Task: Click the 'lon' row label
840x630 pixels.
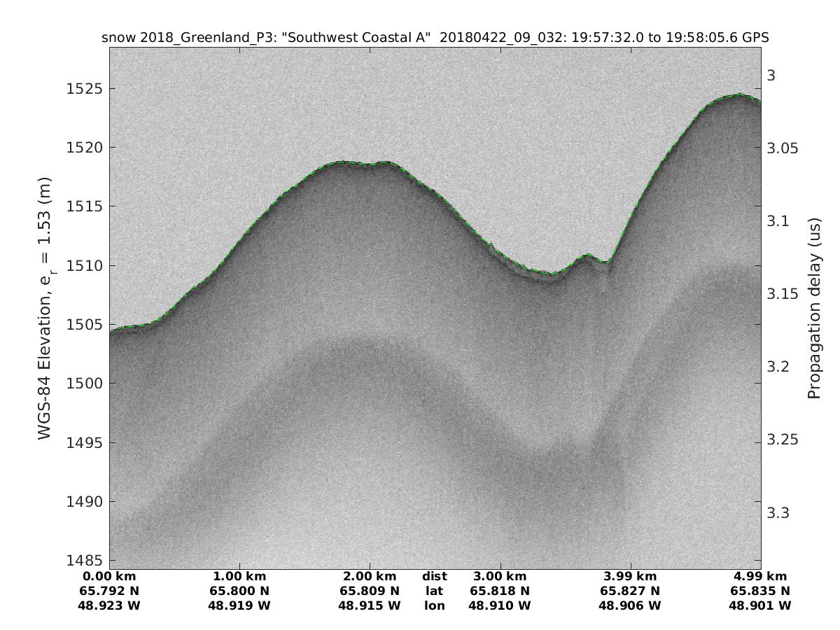Action: (x=434, y=605)
